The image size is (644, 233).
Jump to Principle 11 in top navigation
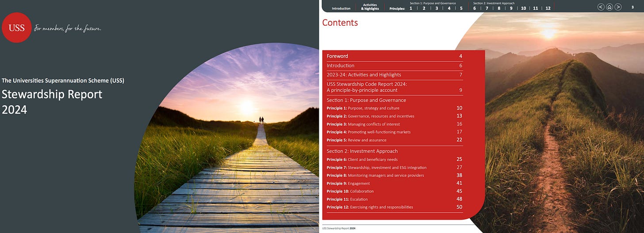pos(536,8)
